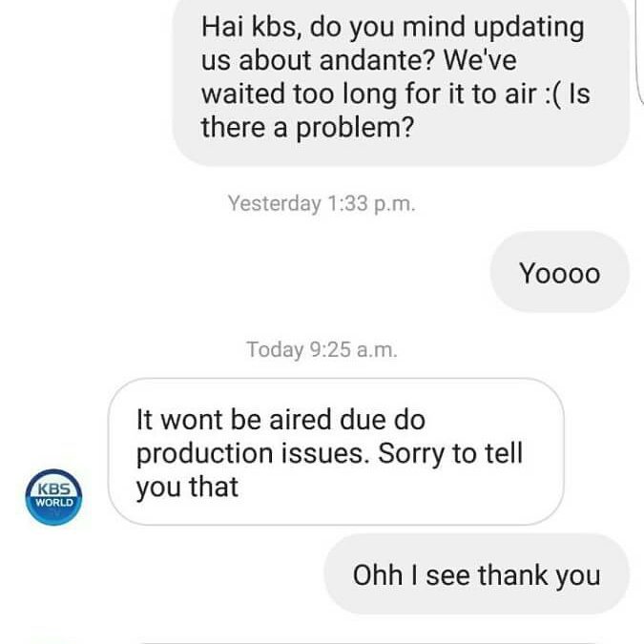644x644 pixels.
Task: Tap the ':(' sad emoticon in first message
Action: click(x=553, y=94)
